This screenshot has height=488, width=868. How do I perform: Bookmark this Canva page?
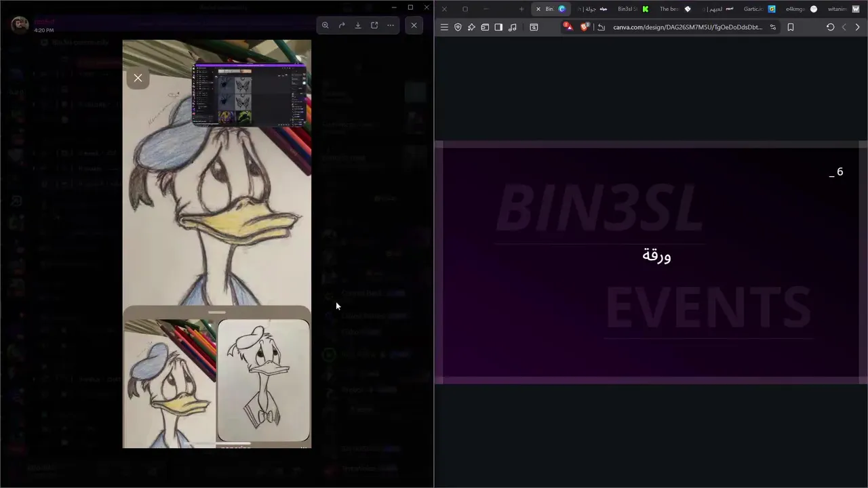click(x=791, y=27)
